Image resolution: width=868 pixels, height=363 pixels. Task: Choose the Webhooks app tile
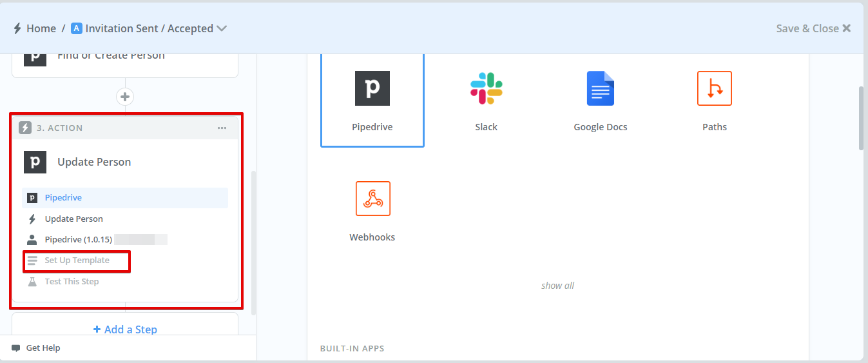[372, 210]
